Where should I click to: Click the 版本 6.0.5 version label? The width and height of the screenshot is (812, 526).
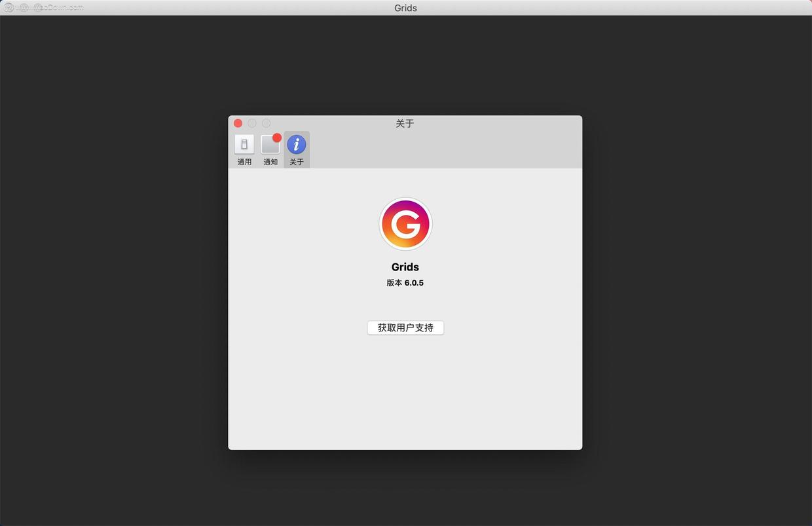click(x=405, y=282)
